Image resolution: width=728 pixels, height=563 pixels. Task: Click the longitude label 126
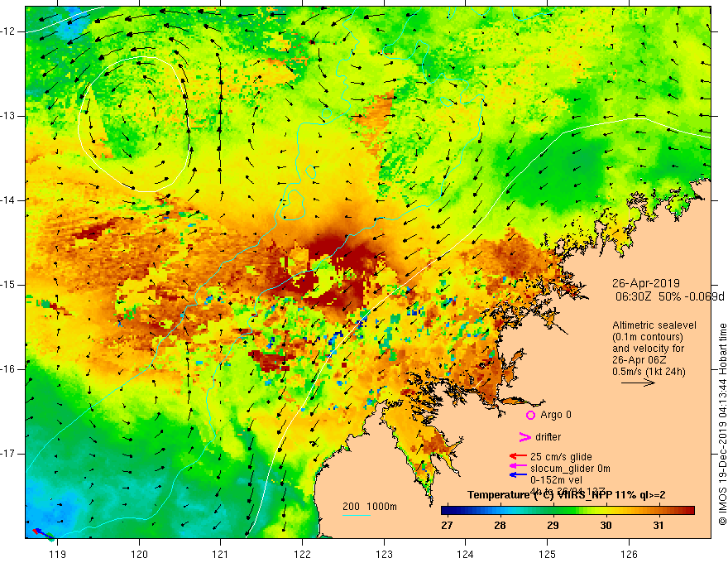[x=629, y=554]
